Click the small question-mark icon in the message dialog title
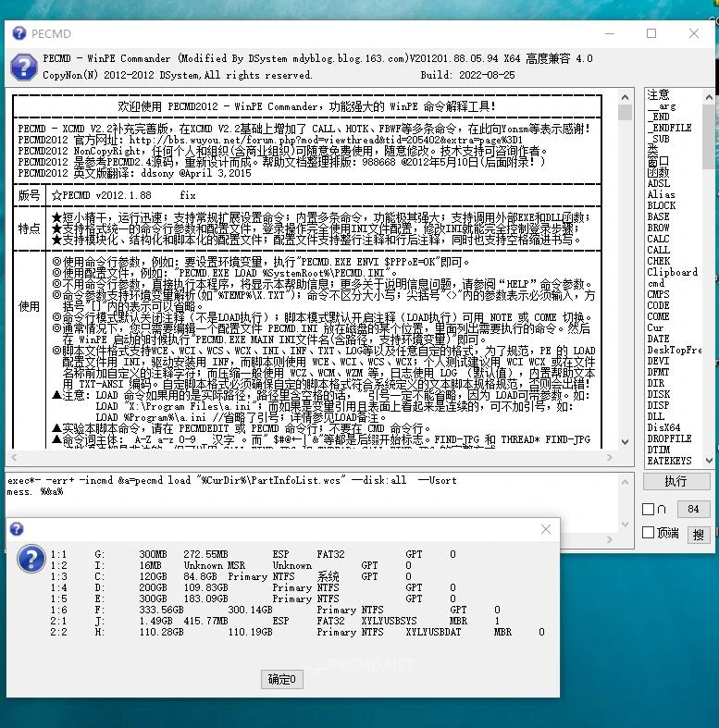The height and width of the screenshot is (728, 719). (x=17, y=529)
